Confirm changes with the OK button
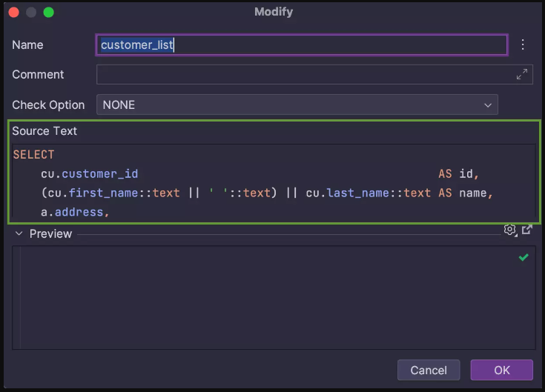The image size is (545, 392). [x=501, y=370]
